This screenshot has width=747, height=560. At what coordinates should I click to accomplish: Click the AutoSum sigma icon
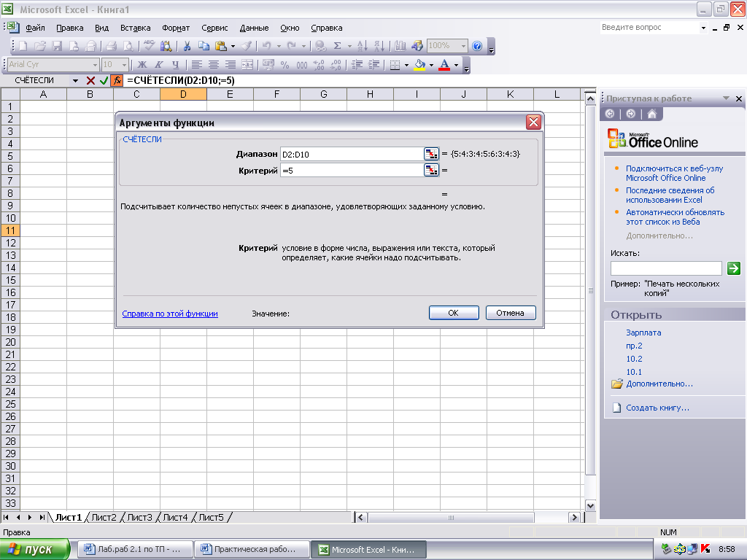337,46
